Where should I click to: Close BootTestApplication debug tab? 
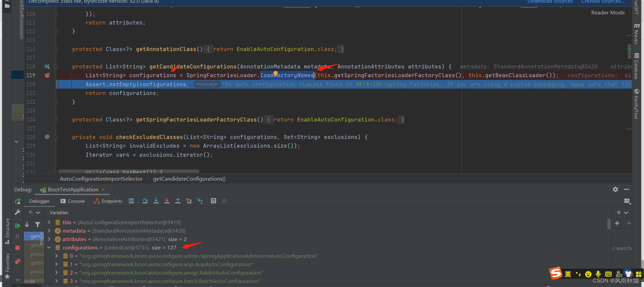coord(103,190)
